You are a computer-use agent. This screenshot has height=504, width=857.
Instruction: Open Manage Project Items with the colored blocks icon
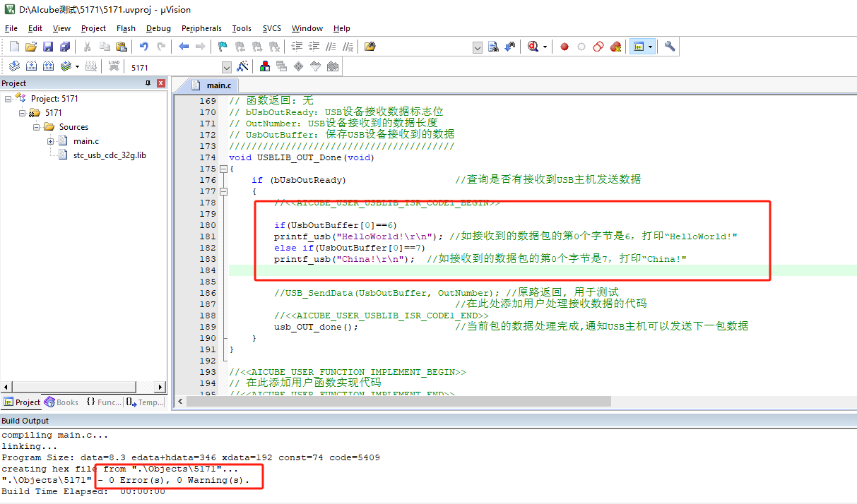[x=265, y=66]
